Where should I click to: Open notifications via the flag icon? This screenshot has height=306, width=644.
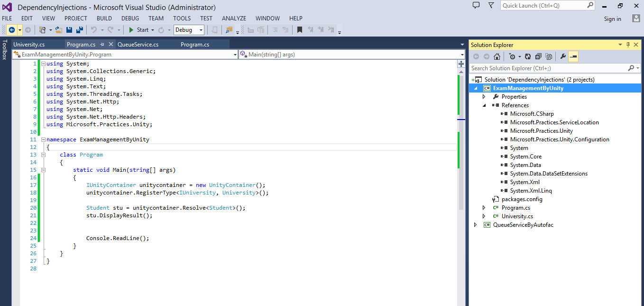[x=491, y=5]
